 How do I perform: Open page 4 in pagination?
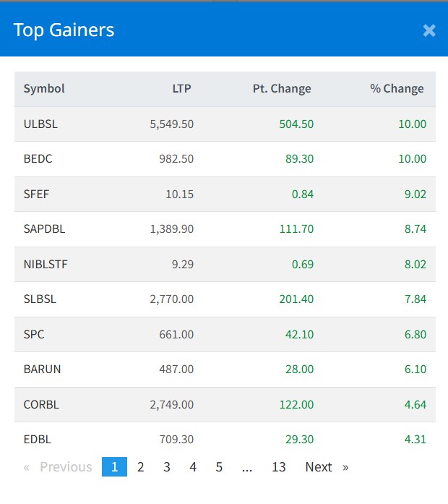coord(193,467)
